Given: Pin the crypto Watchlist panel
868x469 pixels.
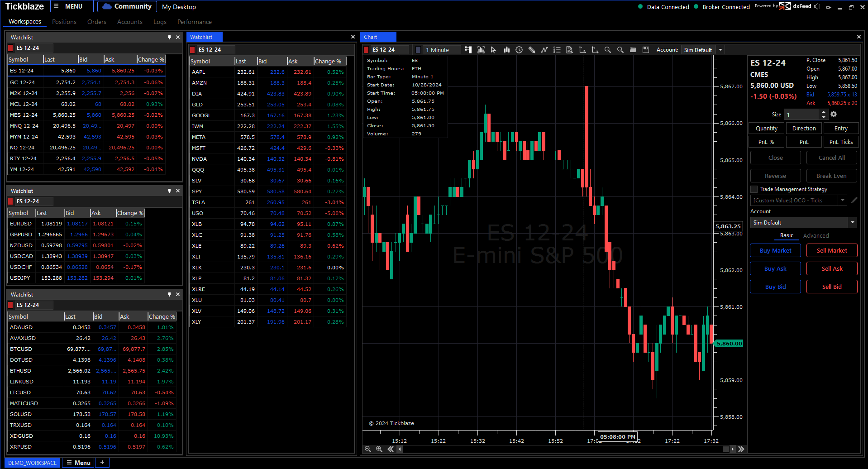Looking at the screenshot, I should tap(170, 294).
